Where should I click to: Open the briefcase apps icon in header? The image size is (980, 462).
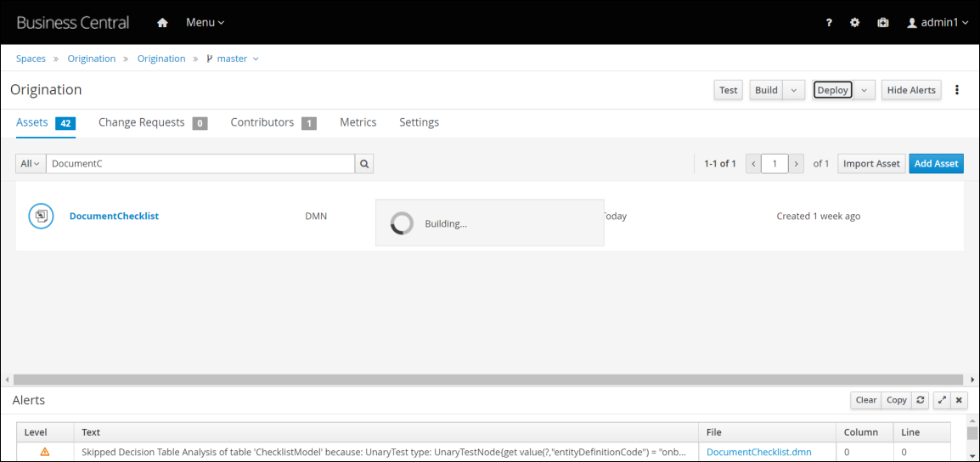pos(883,23)
